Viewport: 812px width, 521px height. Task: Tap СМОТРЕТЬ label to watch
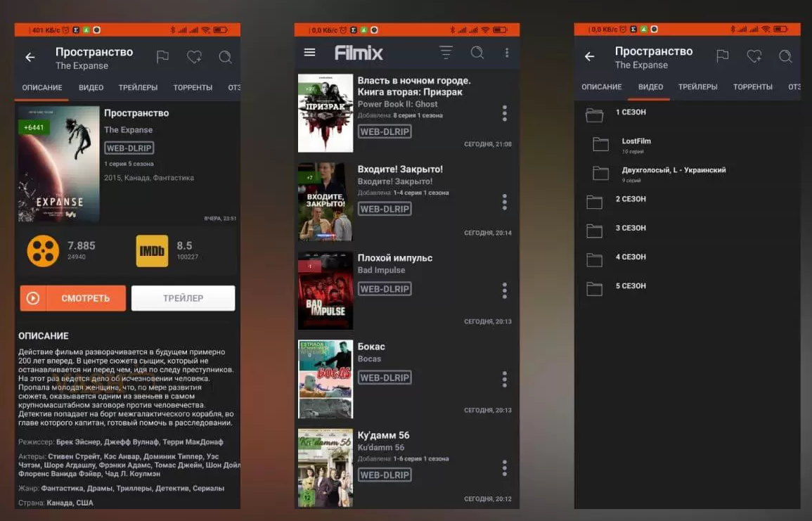tap(86, 298)
